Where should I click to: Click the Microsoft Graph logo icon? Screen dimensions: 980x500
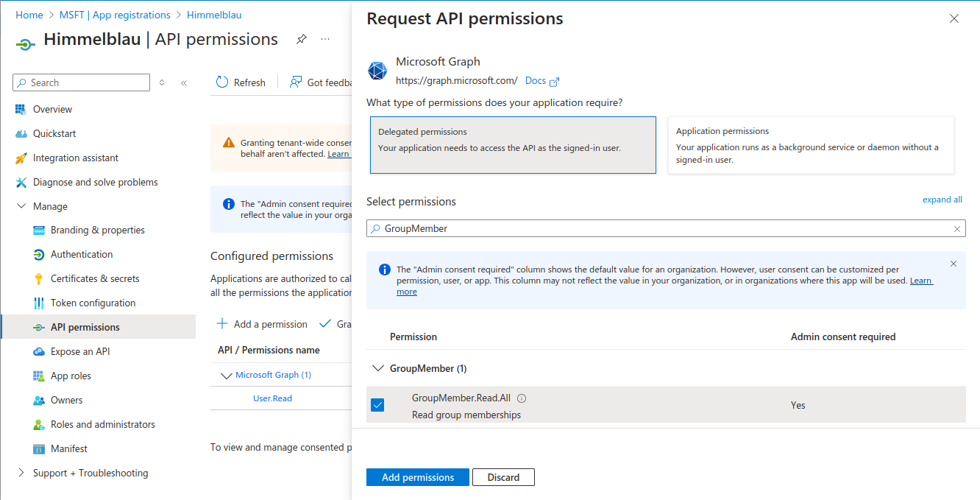(x=377, y=71)
